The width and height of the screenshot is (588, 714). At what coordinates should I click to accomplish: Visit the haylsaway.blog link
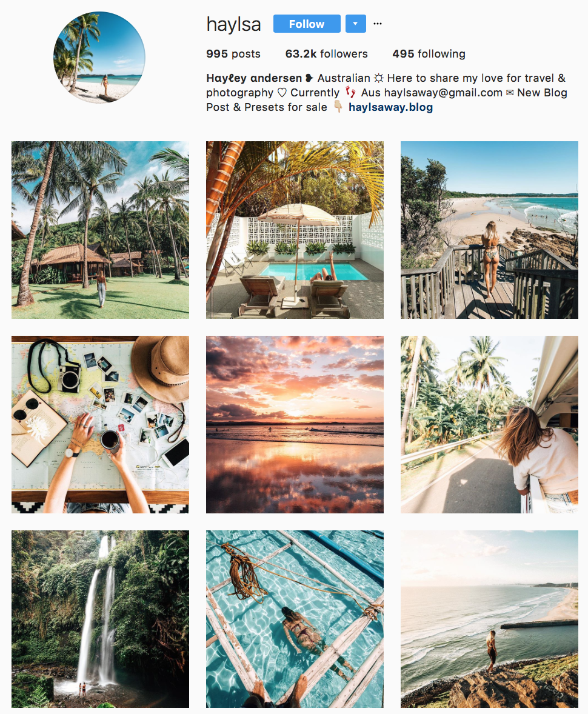point(391,107)
